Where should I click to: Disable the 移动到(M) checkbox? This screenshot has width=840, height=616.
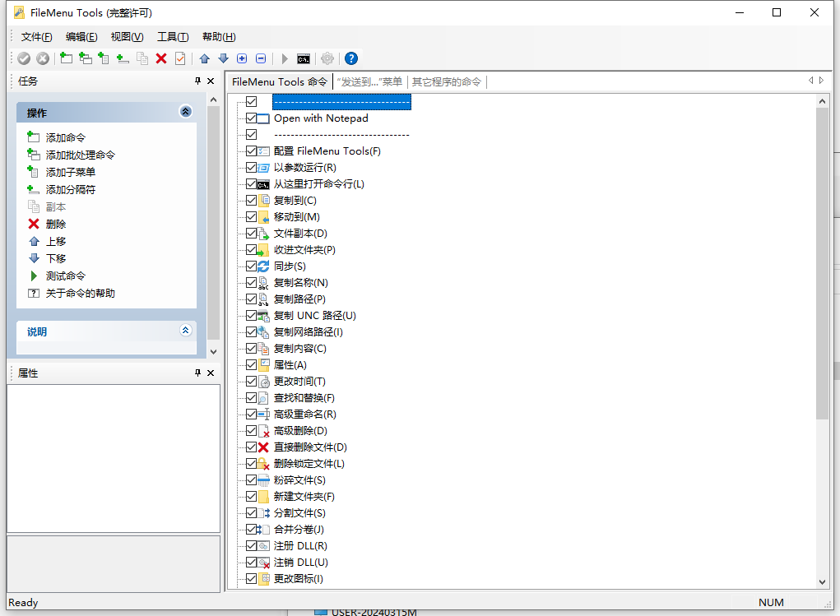pyautogui.click(x=251, y=217)
